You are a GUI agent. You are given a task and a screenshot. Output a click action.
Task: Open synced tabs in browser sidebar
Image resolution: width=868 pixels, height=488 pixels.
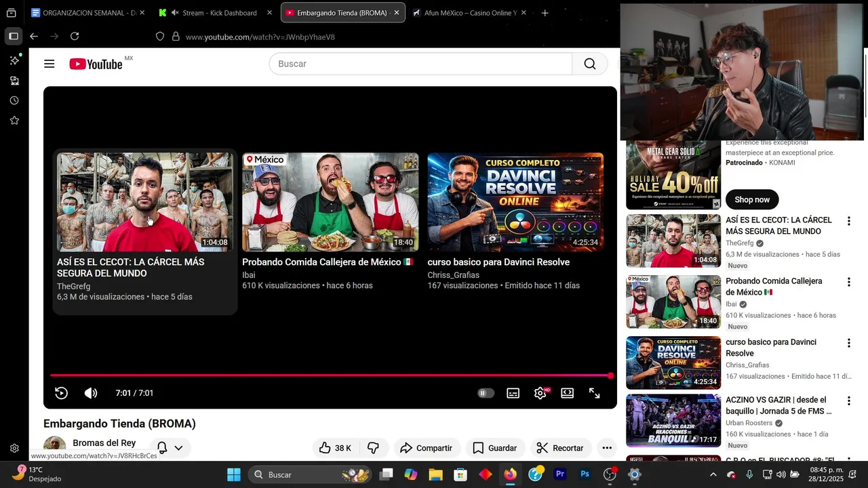click(14, 81)
